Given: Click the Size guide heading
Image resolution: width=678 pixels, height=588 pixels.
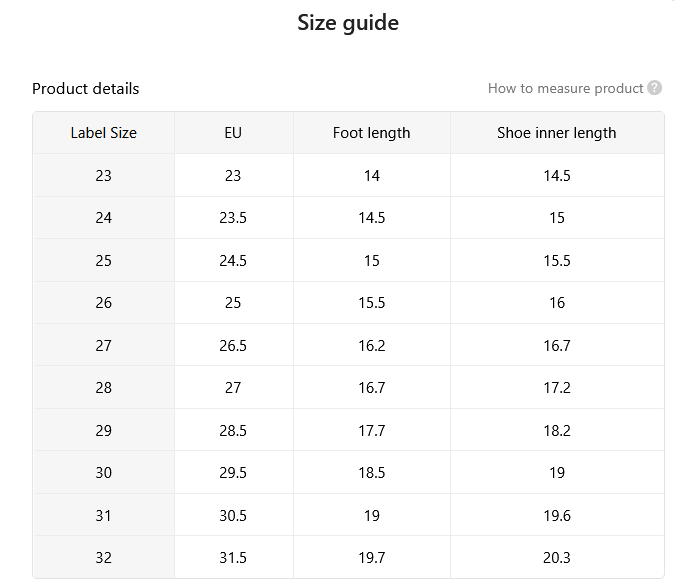Looking at the screenshot, I should tap(348, 22).
